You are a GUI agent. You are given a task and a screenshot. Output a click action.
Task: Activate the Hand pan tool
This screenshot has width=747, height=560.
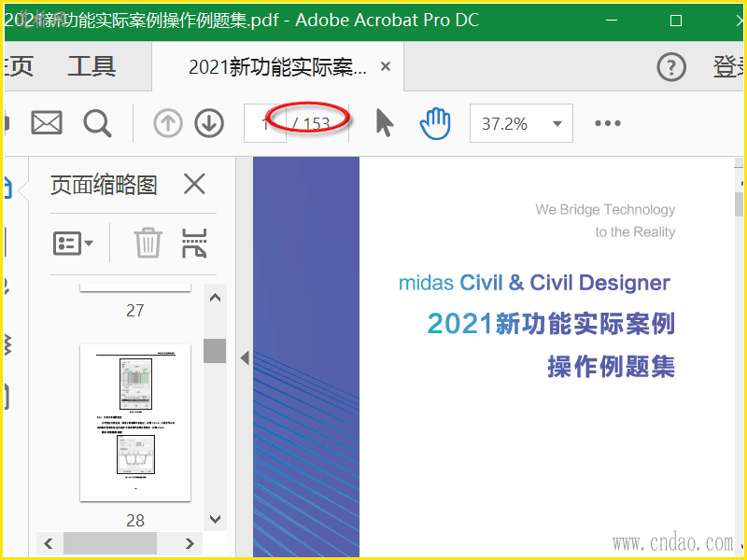(435, 123)
